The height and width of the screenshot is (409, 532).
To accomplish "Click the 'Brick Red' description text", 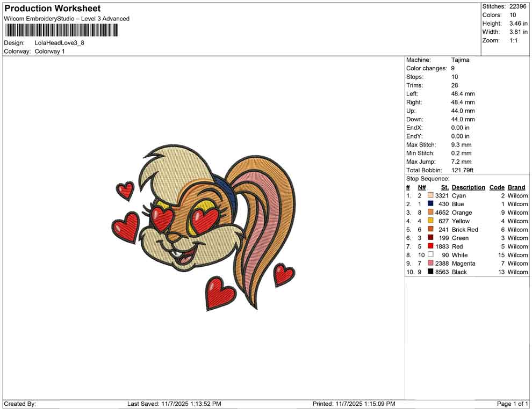I will point(465,229).
